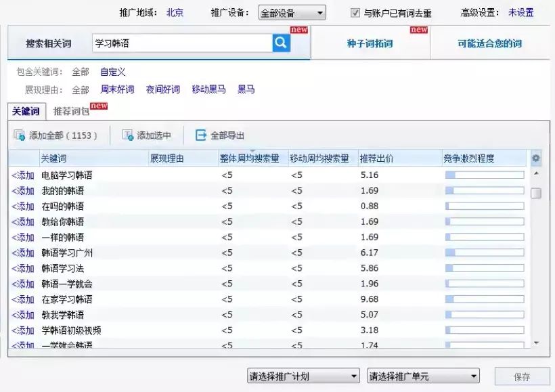Click the search keyword input field
This screenshot has height=392, width=555.
click(182, 43)
